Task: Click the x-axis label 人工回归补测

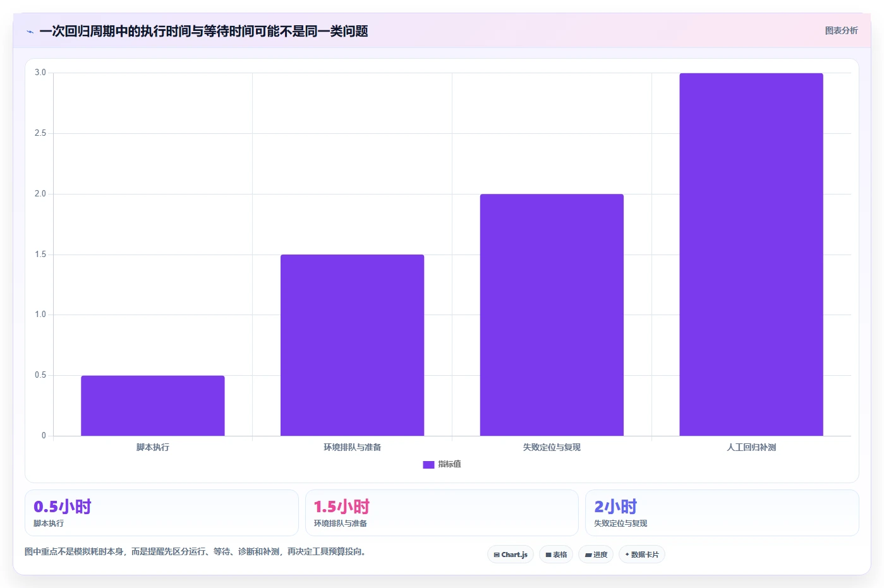Action: tap(751, 447)
